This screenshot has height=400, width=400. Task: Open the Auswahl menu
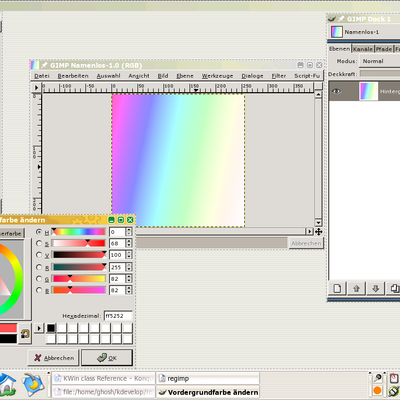click(x=108, y=76)
